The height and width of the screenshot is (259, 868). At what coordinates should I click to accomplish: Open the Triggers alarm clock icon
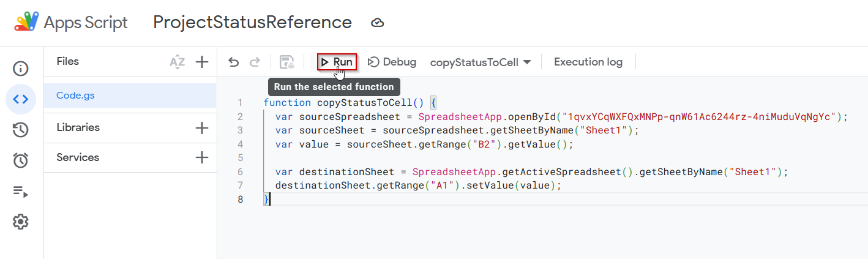click(21, 160)
